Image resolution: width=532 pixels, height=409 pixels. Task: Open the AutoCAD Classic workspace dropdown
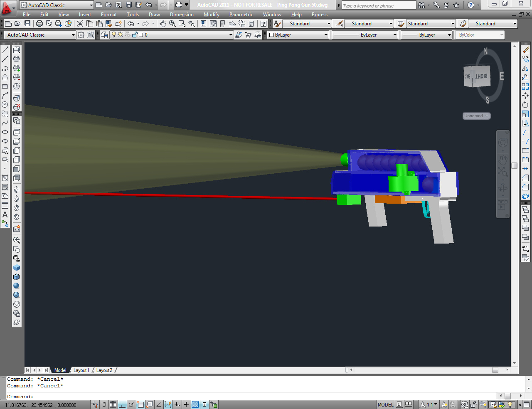click(40, 35)
